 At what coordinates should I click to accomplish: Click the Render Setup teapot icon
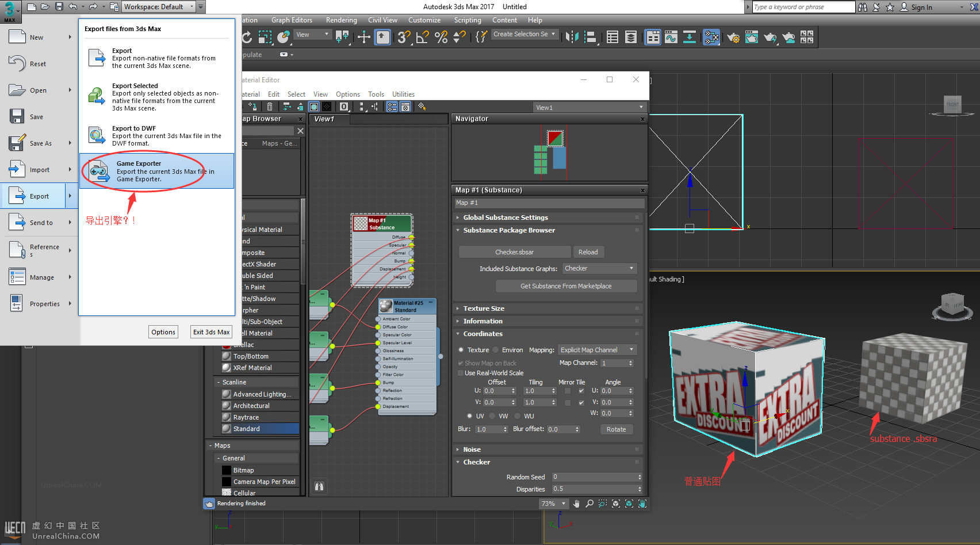tap(733, 37)
